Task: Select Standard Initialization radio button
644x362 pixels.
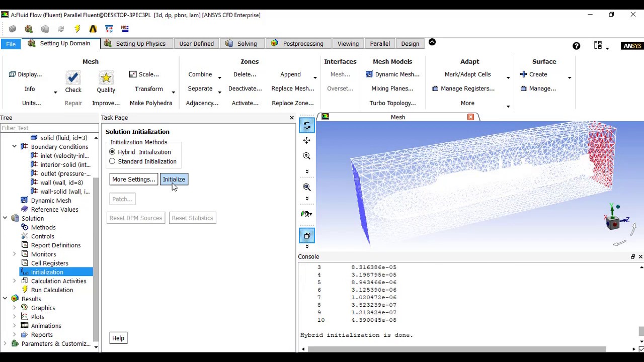Action: 112,161
